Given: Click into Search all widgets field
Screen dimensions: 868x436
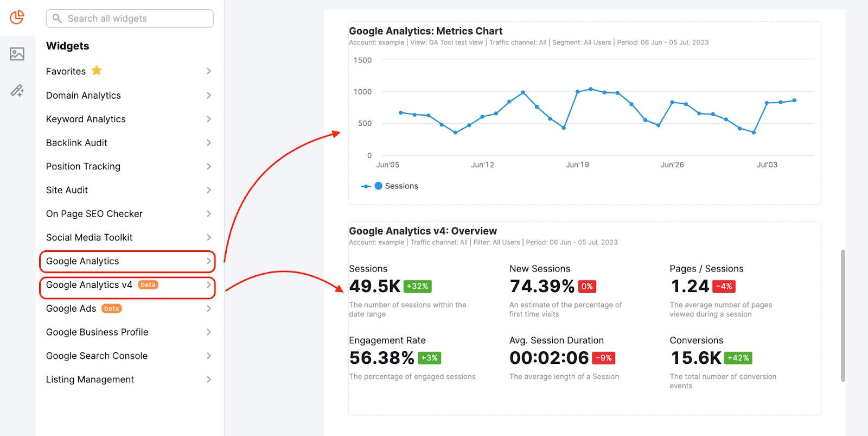Looking at the screenshot, I should [130, 18].
